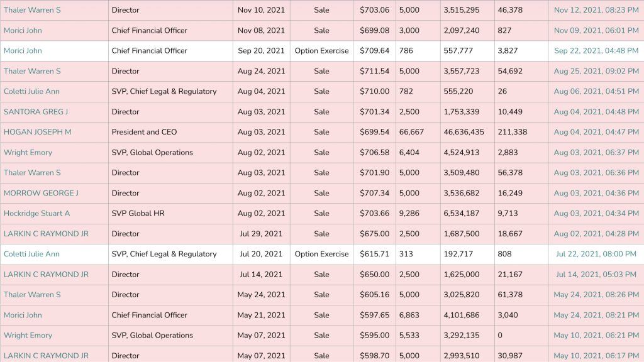Click the HOGAN JOSEPH M name link
The height and width of the screenshot is (362, 644).
point(38,132)
